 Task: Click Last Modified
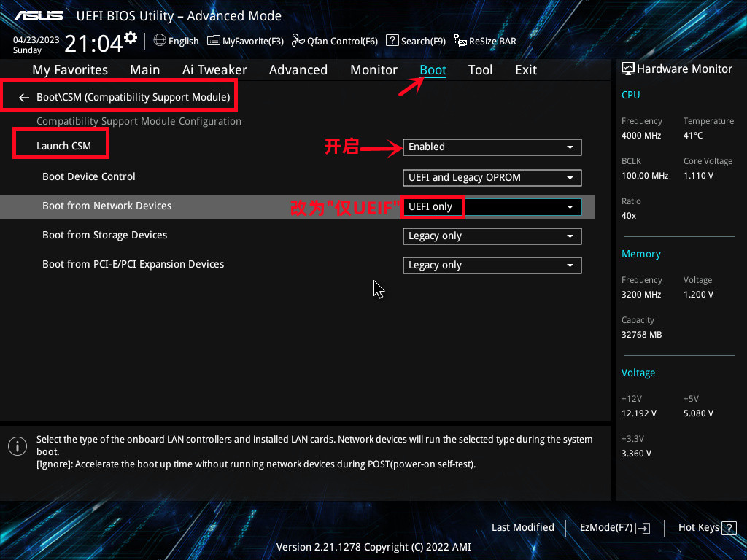coord(522,528)
